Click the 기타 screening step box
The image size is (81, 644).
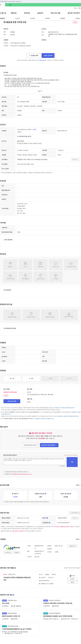coord(69,379)
